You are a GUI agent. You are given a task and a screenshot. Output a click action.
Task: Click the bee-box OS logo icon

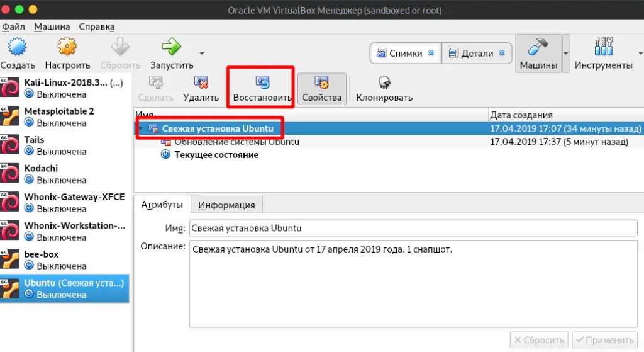coord(10,259)
